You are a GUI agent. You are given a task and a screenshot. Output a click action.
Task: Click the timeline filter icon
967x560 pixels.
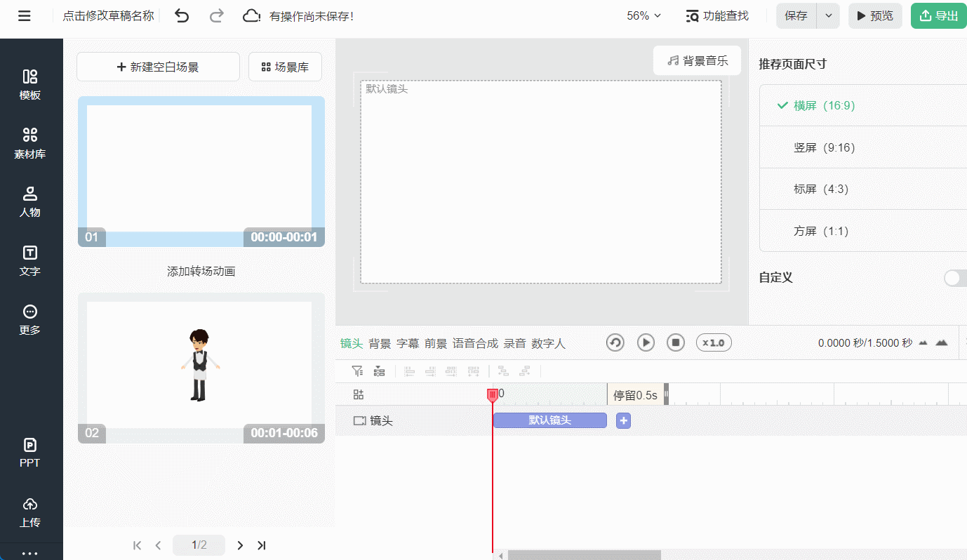point(357,371)
